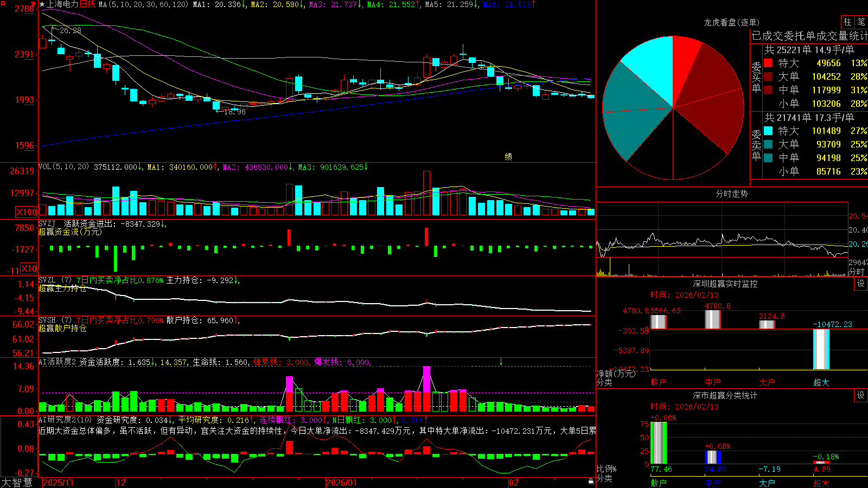Click the 资金活跃度: 1.635 value
Image resolution: width=868 pixels, height=488 pixels.
114,362
